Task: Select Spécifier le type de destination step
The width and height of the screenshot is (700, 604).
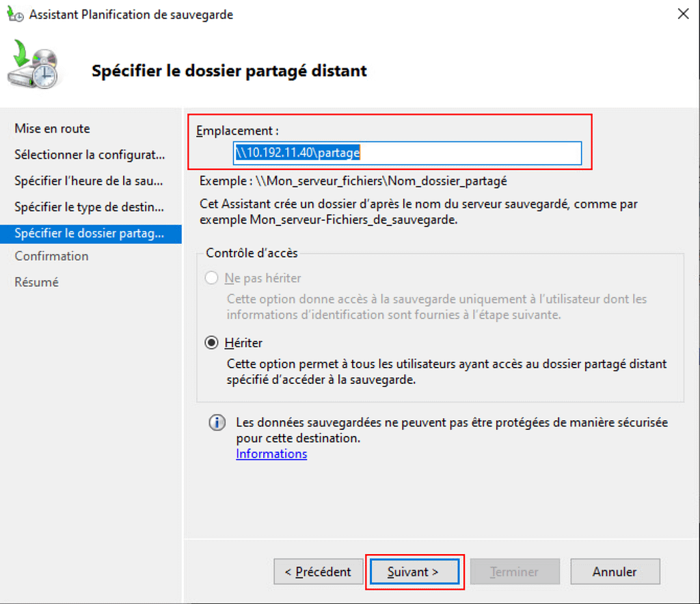Action: tap(89, 207)
